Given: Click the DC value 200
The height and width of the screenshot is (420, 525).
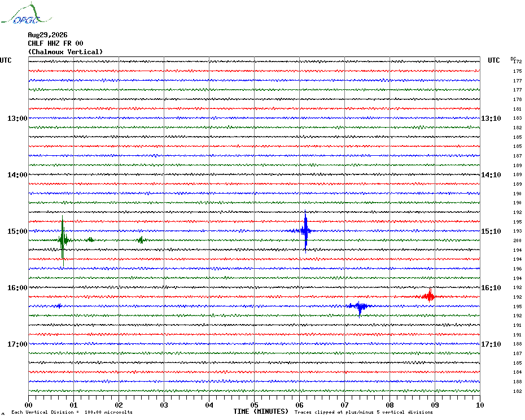Looking at the screenshot, I should (518, 240).
